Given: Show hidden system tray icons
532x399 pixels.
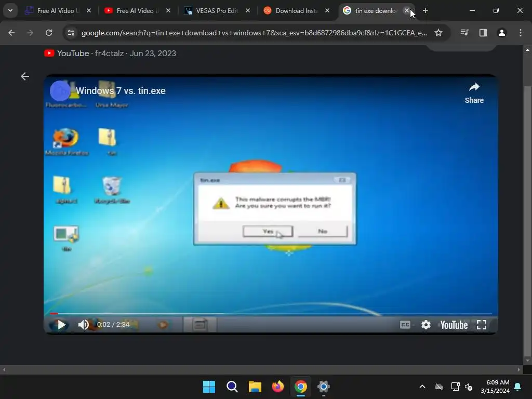Looking at the screenshot, I should click(x=422, y=387).
